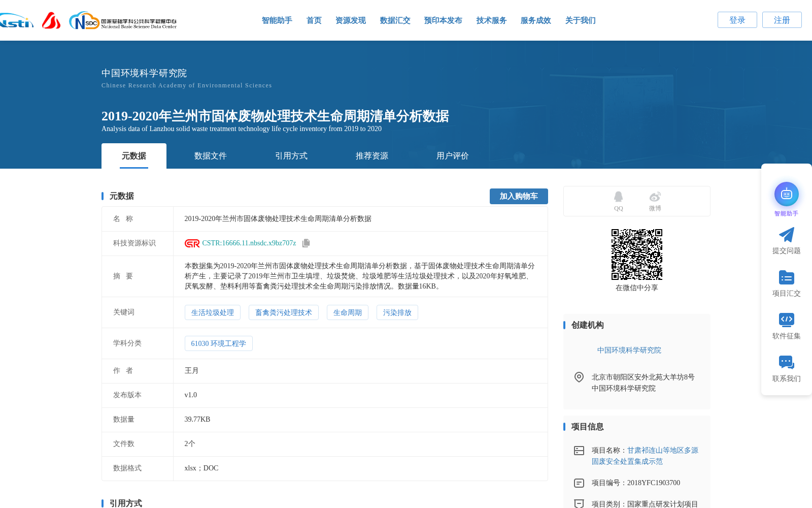Switch to the 推荐资源 tab
Viewport: 812px width, 508px height.
coord(372,156)
